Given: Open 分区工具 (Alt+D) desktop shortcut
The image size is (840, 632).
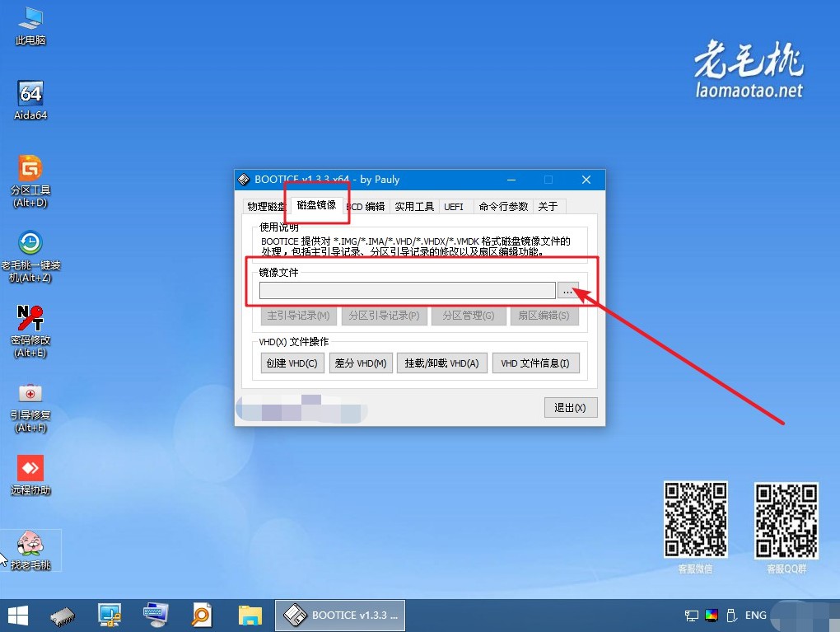Looking at the screenshot, I should (30, 181).
